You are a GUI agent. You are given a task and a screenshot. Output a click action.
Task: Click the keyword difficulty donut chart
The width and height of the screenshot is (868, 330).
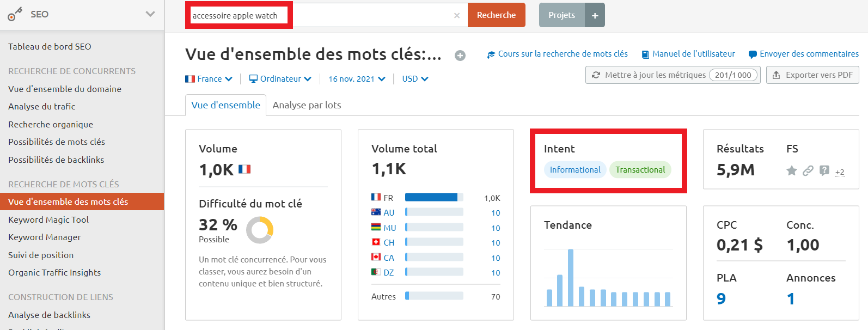pyautogui.click(x=260, y=230)
